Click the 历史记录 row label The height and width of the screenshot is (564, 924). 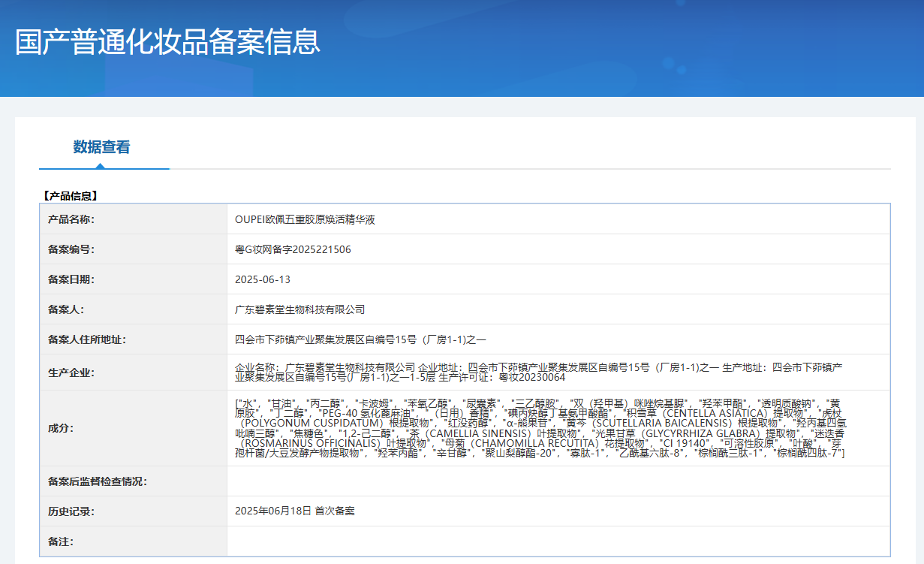coord(71,511)
